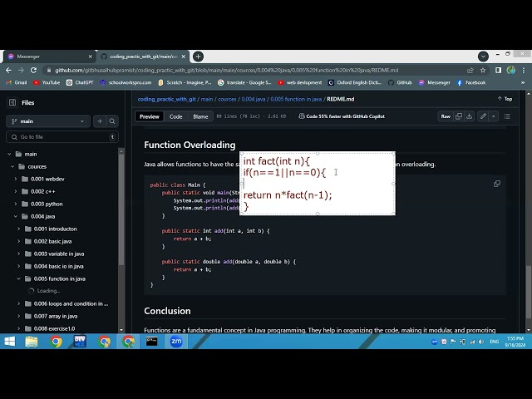Open Code 55% faster Copilot link
This screenshot has height=399, width=532.
tap(342, 116)
